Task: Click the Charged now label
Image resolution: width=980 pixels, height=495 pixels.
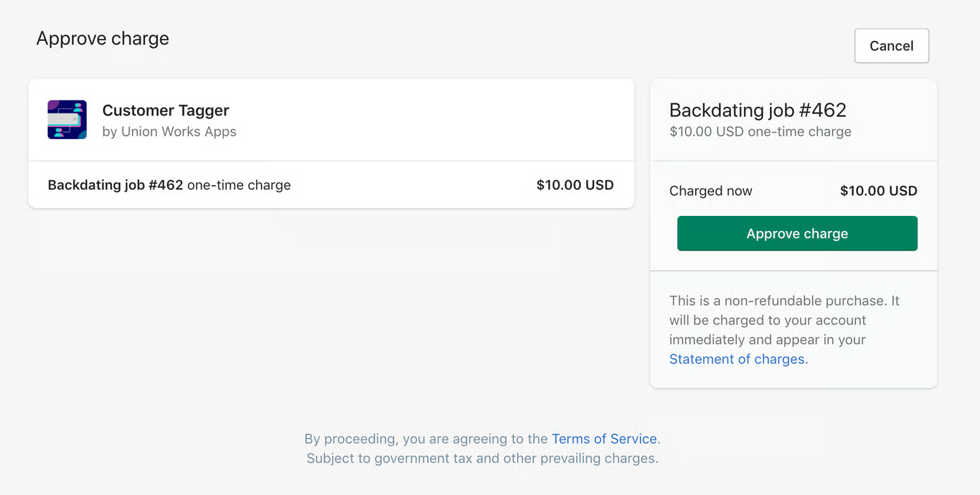Action: point(710,192)
